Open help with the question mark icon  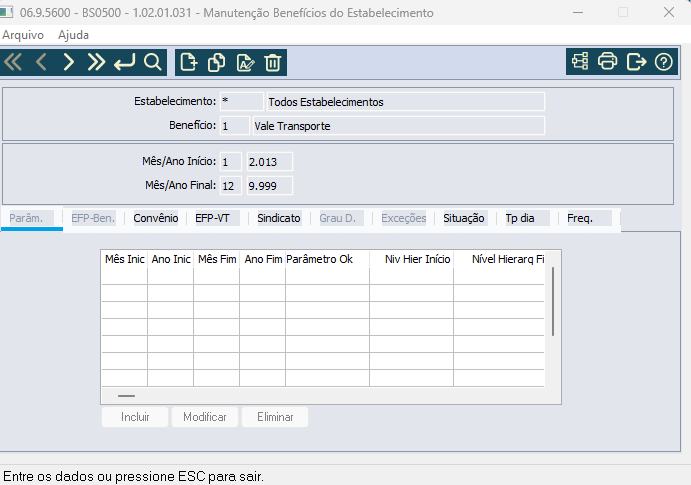point(664,62)
